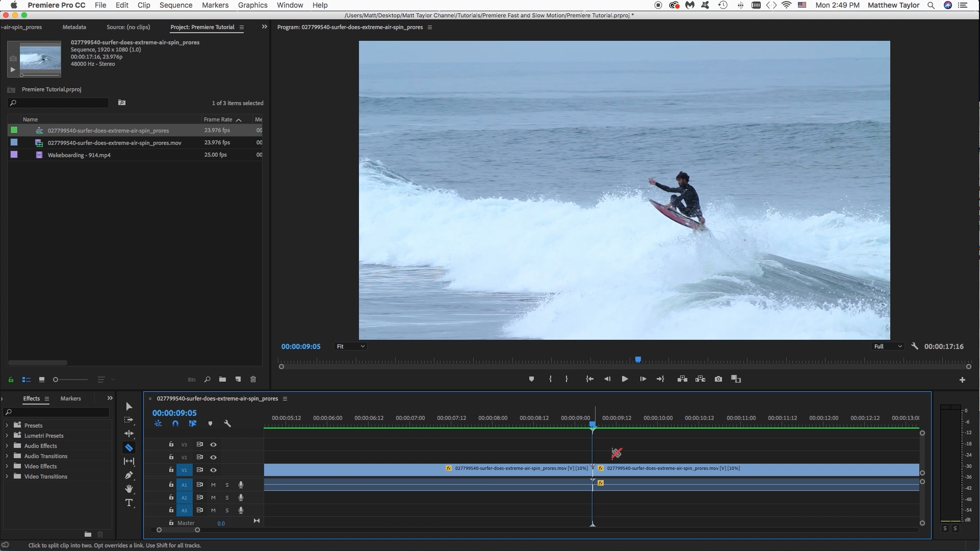The height and width of the screenshot is (551, 980).
Task: Open Timeline Display Settings wrench
Action: 227,423
